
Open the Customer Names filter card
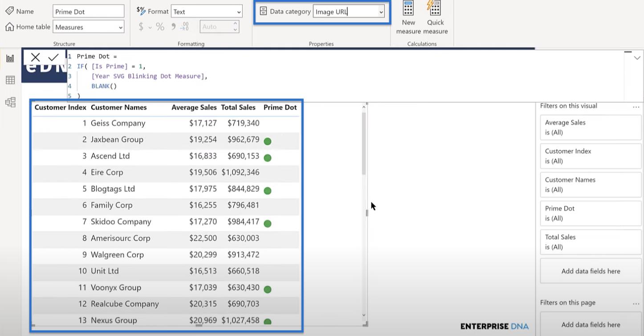(x=591, y=184)
